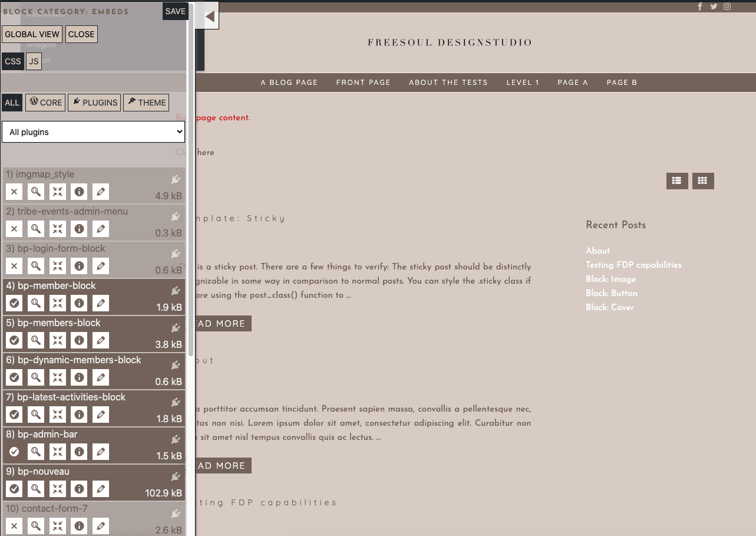This screenshot has height=536, width=756.
Task: Click the x toggle for contact-form-7
Action: point(15,526)
